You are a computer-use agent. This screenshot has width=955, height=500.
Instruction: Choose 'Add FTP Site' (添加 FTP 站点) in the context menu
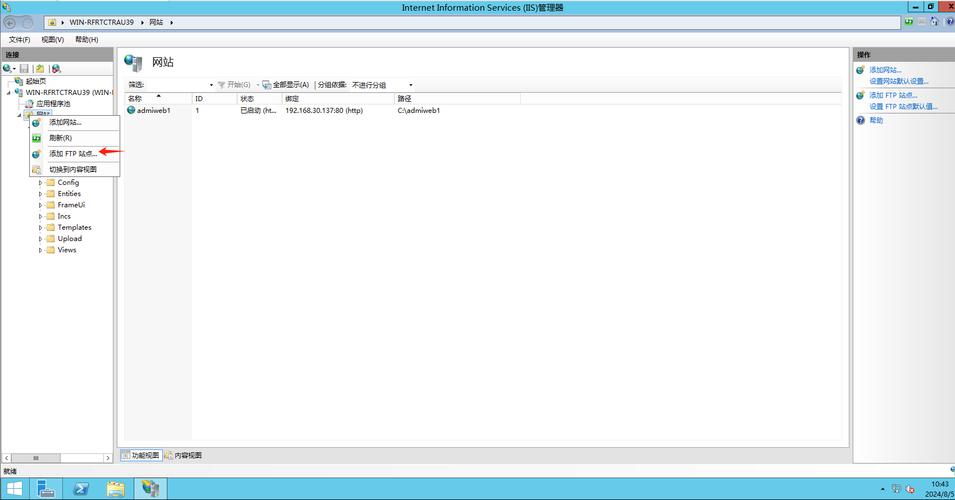[73, 153]
